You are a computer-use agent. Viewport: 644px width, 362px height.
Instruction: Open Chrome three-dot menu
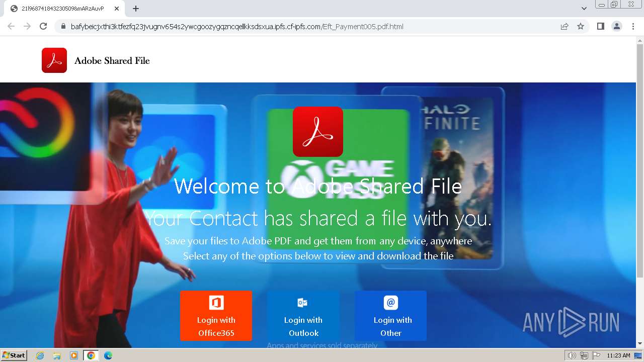(633, 27)
